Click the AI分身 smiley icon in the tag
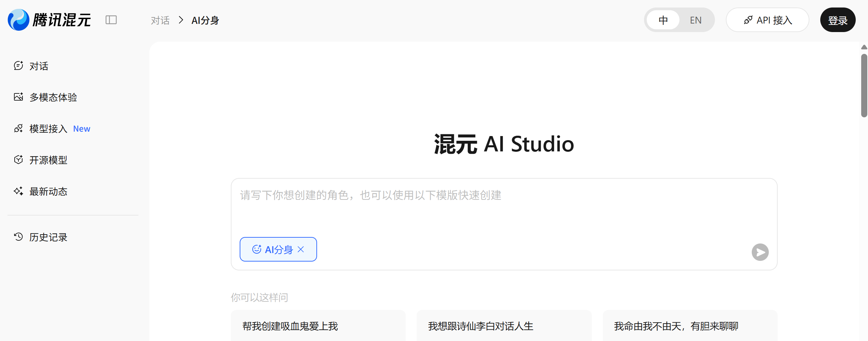Viewport: 868px width, 341px height. pyautogui.click(x=257, y=249)
